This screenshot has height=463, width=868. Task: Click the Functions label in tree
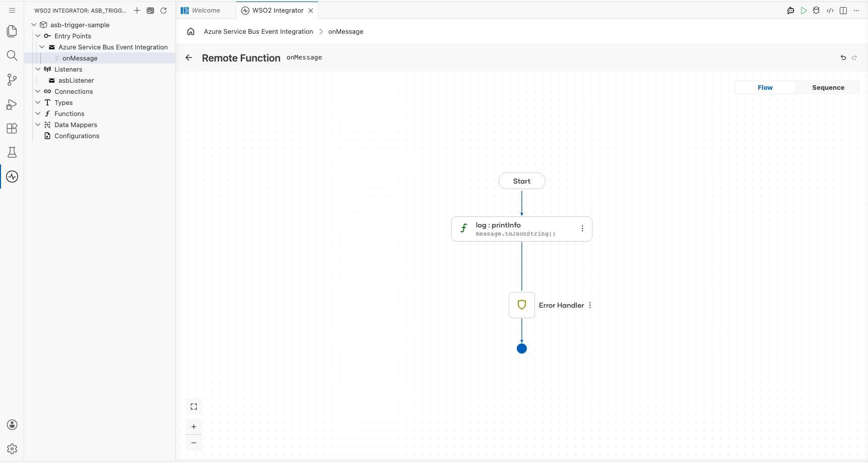click(x=69, y=113)
